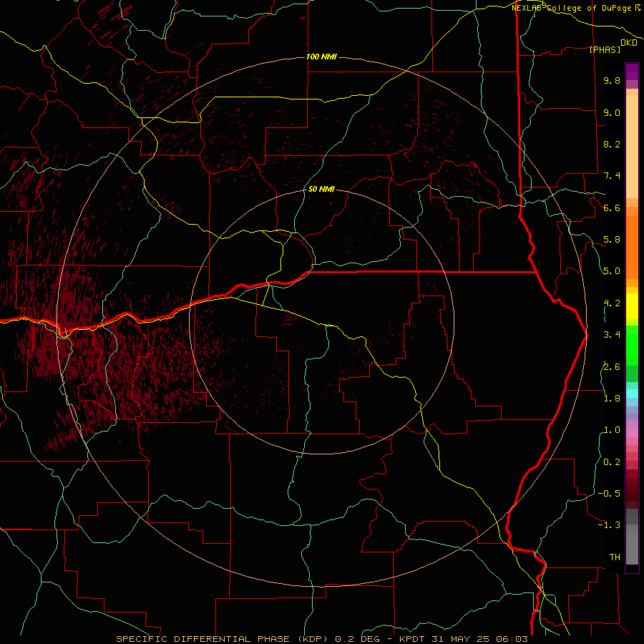Click the 6.6 color scale value
Viewport: 644px width, 644px height.
[x=612, y=208]
